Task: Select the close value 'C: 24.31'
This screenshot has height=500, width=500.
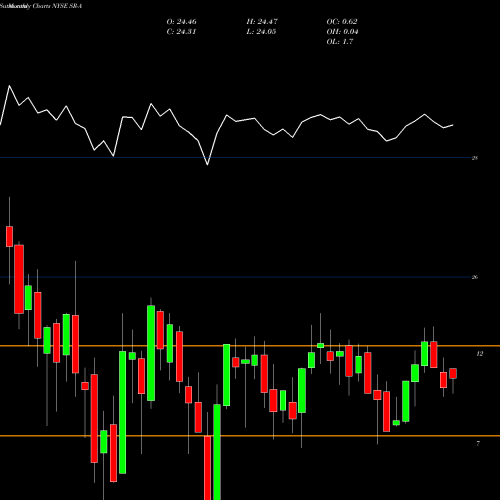Action: [x=181, y=32]
